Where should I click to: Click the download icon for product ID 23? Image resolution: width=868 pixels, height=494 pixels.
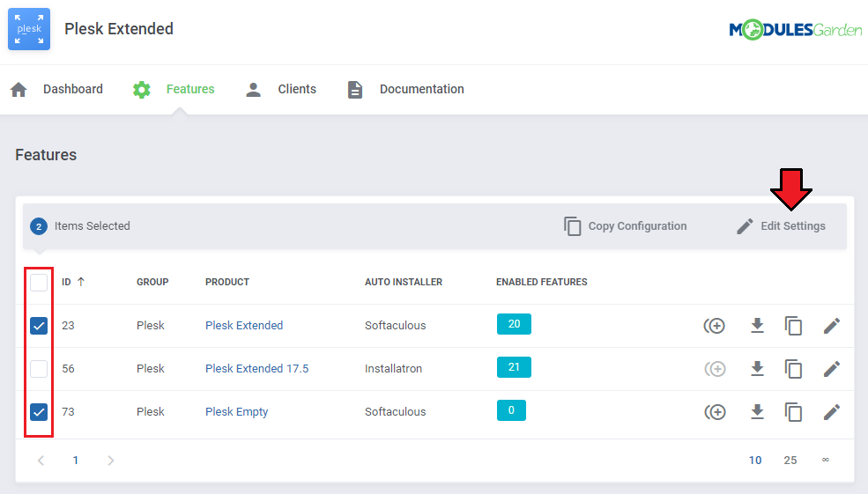(757, 326)
